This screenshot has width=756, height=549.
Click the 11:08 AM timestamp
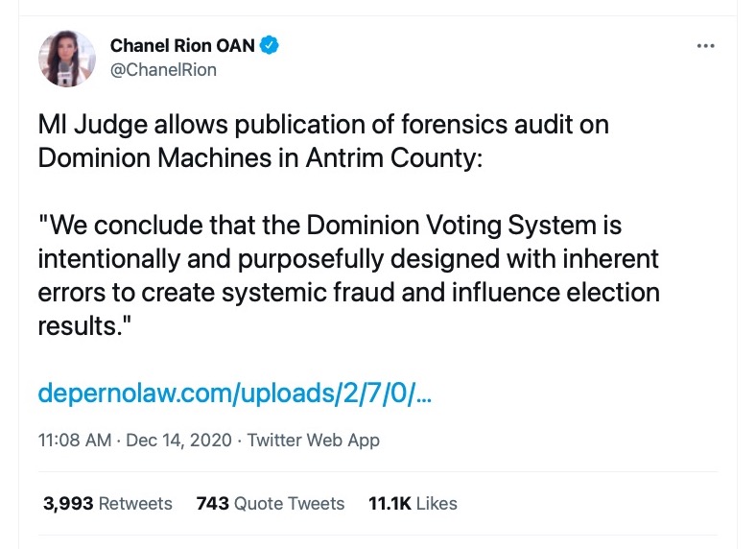click(x=73, y=441)
